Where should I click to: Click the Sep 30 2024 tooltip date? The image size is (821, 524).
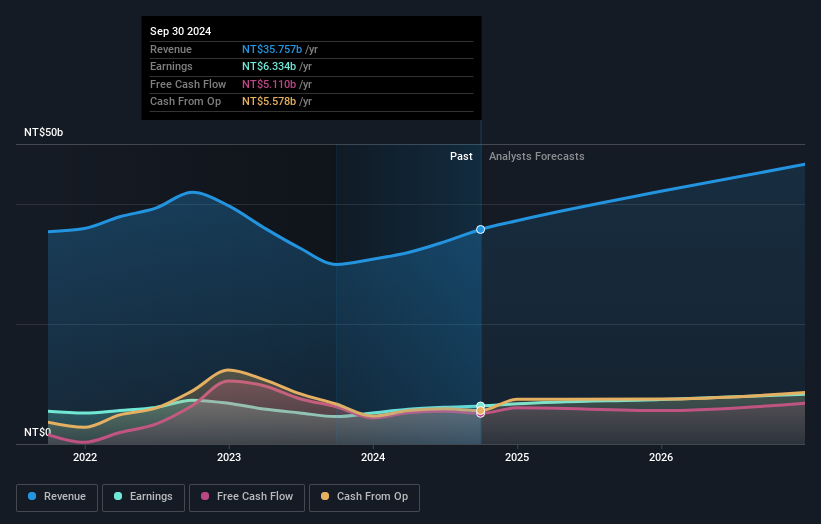click(180, 31)
